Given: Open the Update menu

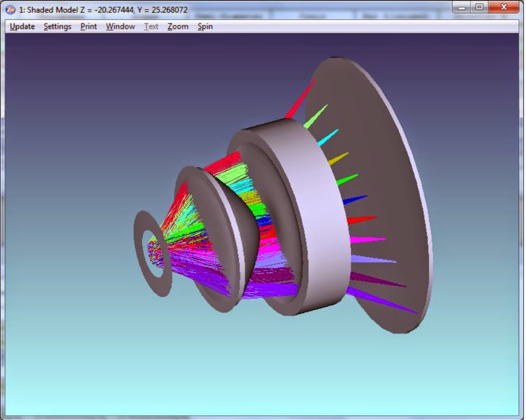Looking at the screenshot, I should click(x=22, y=27).
